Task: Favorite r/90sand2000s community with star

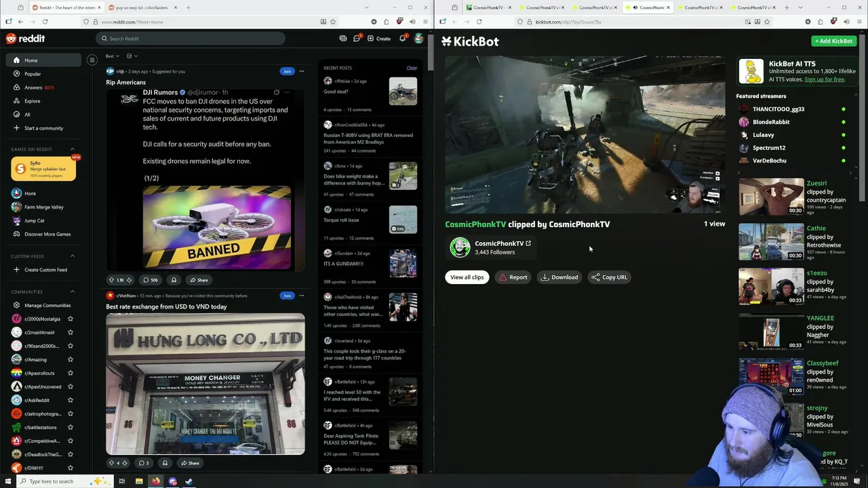Action: point(71,346)
